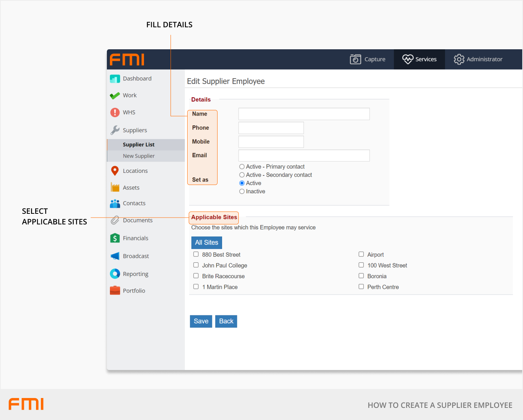Click the Dashboard chart icon in sidebar
The width and height of the screenshot is (523, 420).
click(115, 79)
